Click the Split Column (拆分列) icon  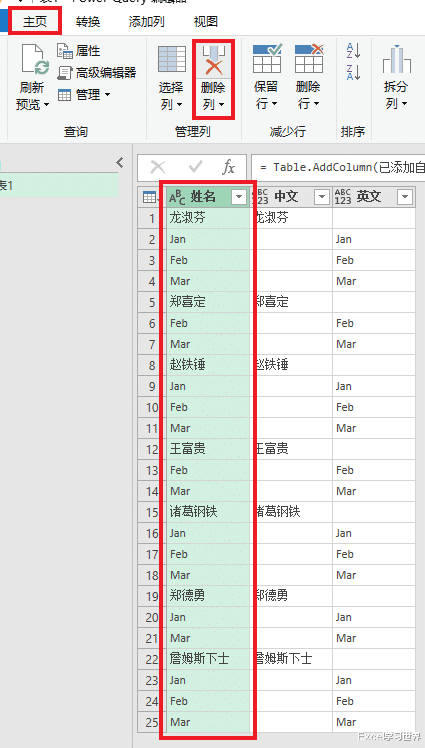tap(396, 59)
